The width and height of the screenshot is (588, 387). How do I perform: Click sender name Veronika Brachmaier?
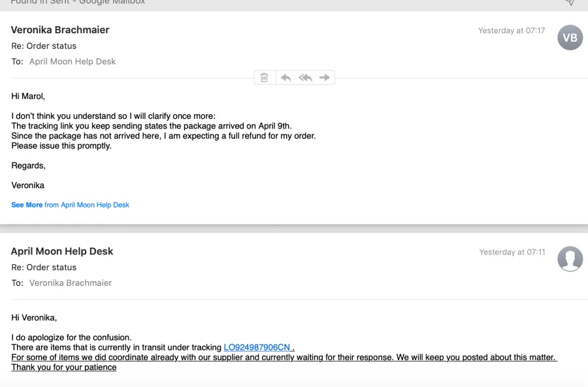click(60, 30)
